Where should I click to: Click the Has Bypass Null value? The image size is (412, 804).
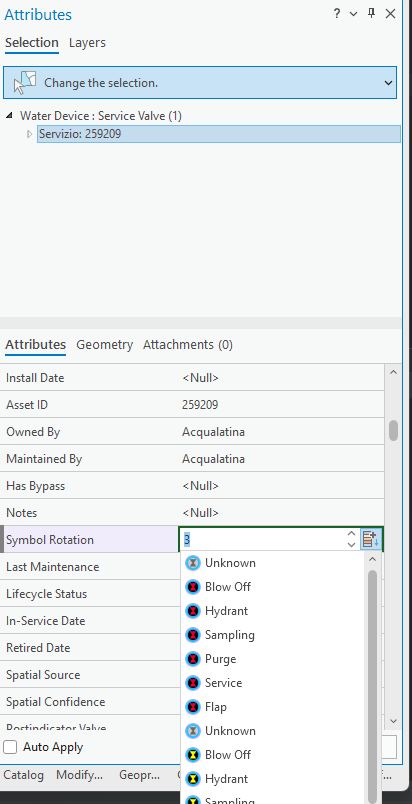click(x=200, y=486)
